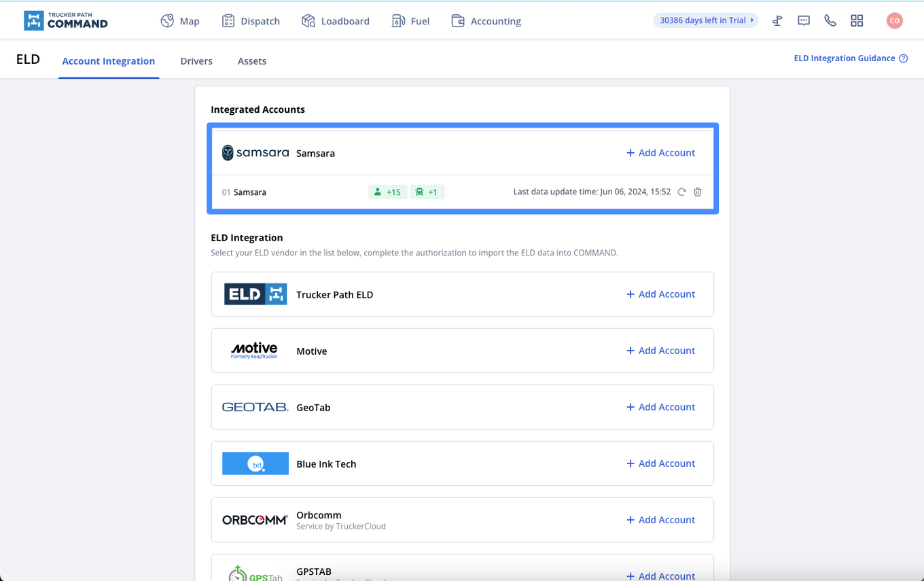924x581 pixels.
Task: Expand the trial days remaining pill
Action: (x=705, y=20)
